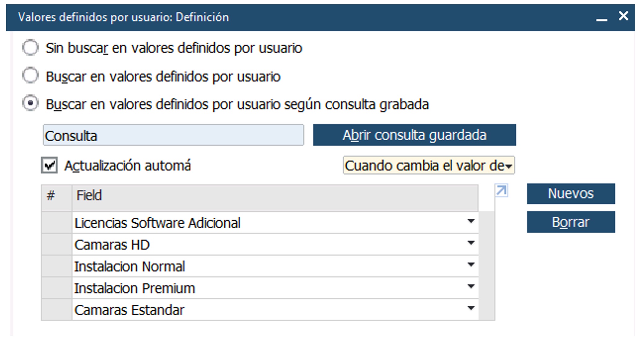
Task: Close the Valores definidos por usuario dialog
Action: click(623, 16)
